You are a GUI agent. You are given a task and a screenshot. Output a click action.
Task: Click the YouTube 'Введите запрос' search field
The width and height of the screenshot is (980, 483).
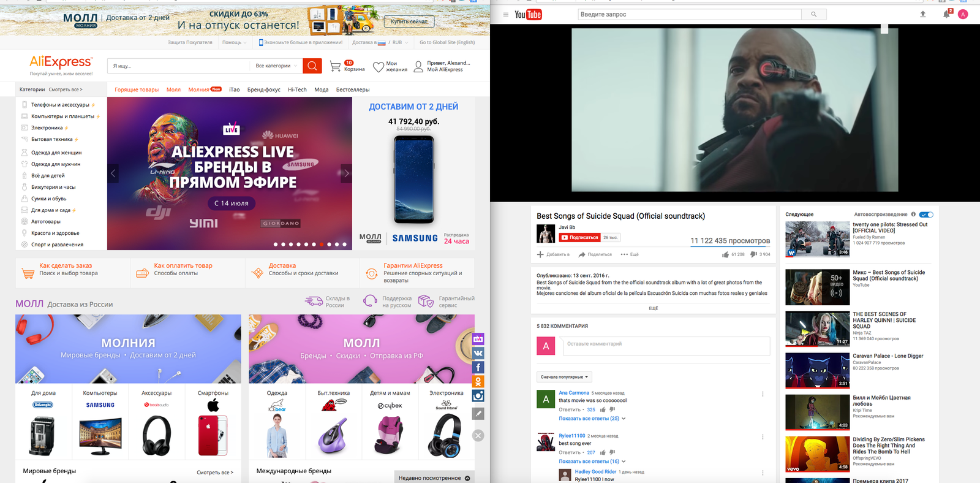click(x=690, y=14)
